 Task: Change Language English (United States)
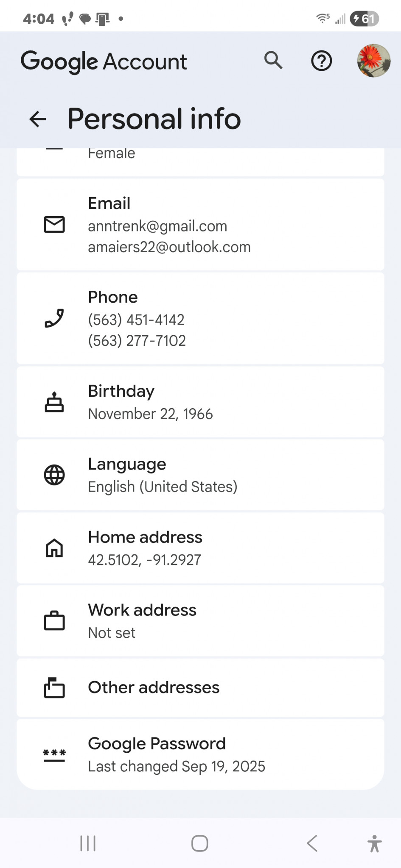[x=200, y=475]
